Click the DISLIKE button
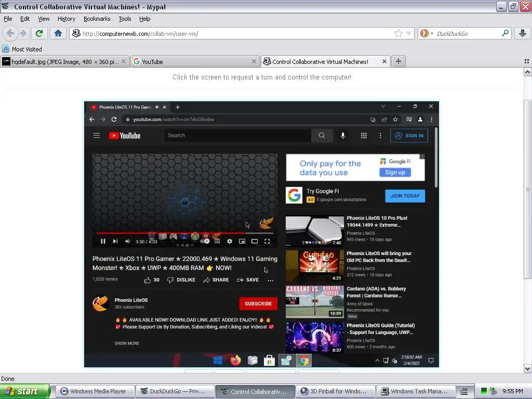The height and width of the screenshot is (399, 532). [x=181, y=280]
